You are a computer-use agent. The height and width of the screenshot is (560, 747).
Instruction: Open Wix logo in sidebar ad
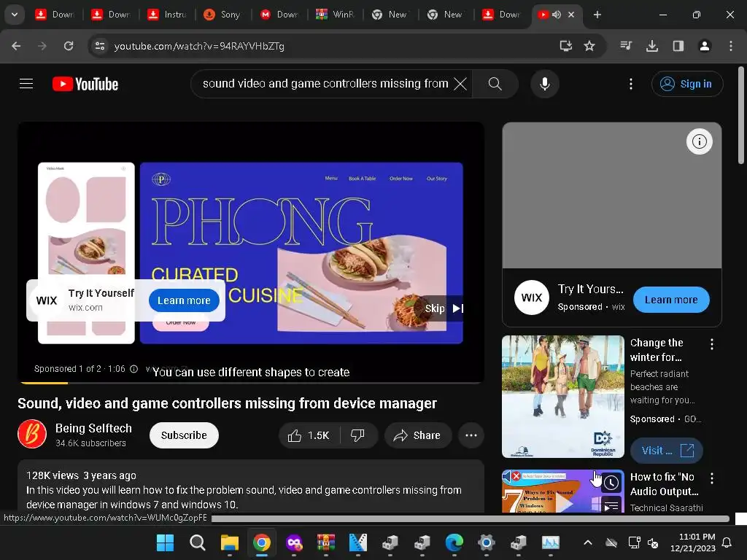click(x=532, y=297)
